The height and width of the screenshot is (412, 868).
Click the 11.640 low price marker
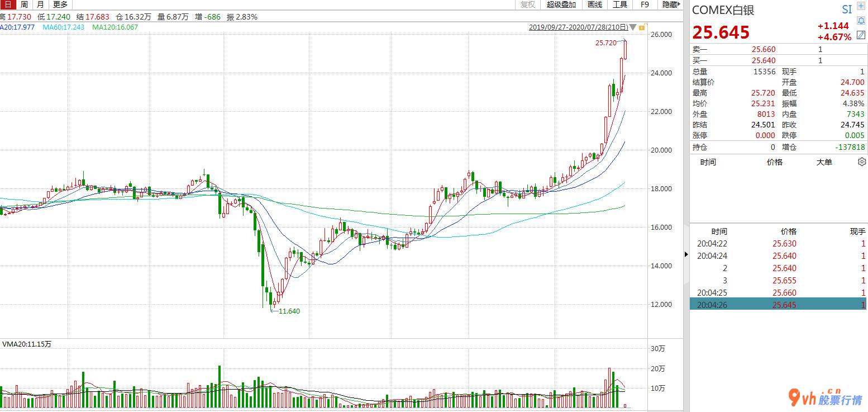tap(289, 311)
